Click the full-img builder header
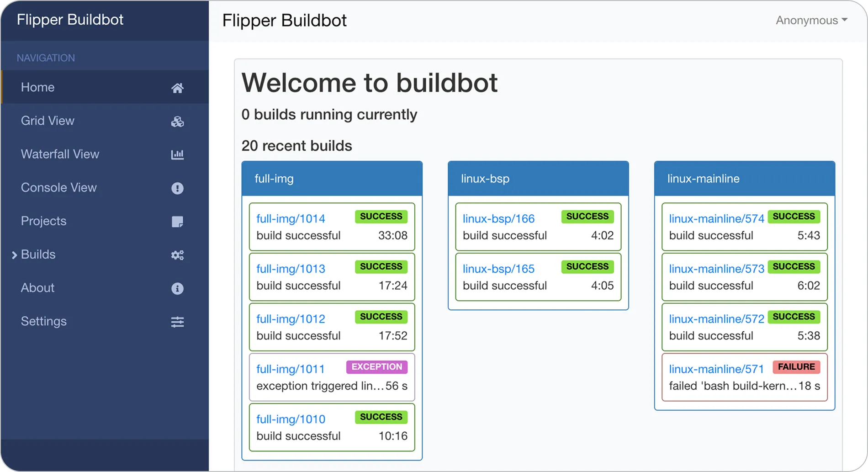 point(332,179)
